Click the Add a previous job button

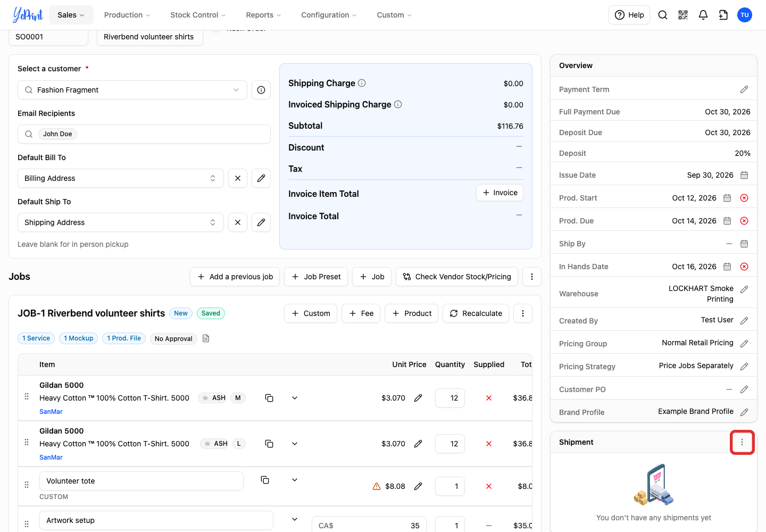[x=235, y=277]
